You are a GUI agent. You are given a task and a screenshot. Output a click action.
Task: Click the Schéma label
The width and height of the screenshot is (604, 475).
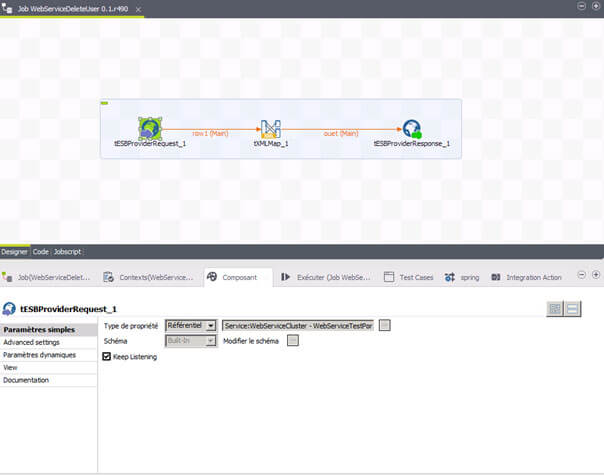click(x=115, y=341)
